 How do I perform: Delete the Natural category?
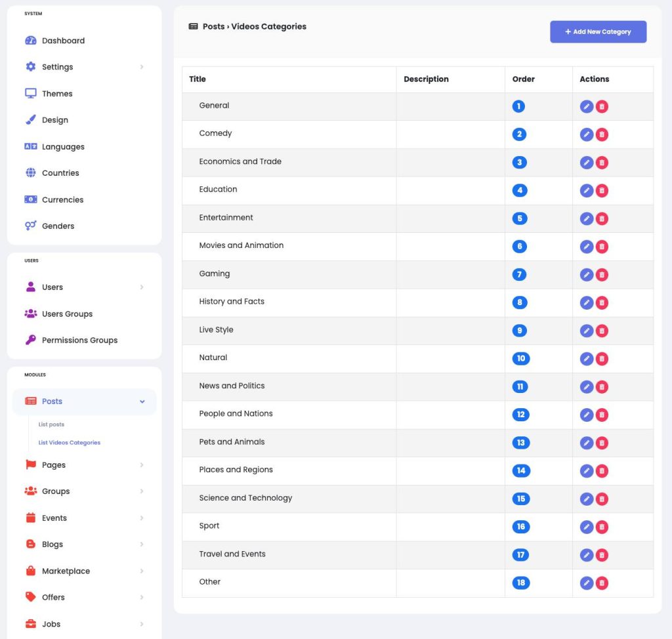602,359
